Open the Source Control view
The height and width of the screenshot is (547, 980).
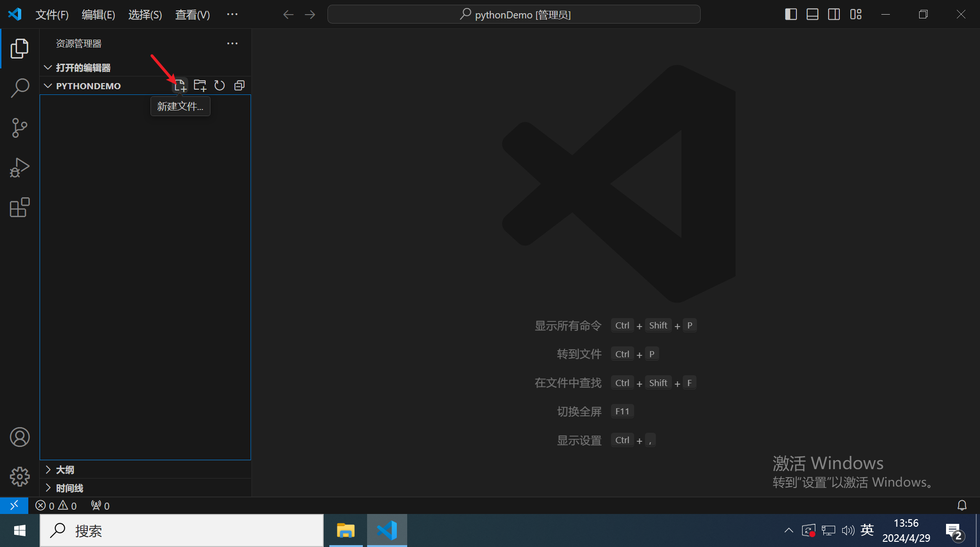click(x=20, y=127)
